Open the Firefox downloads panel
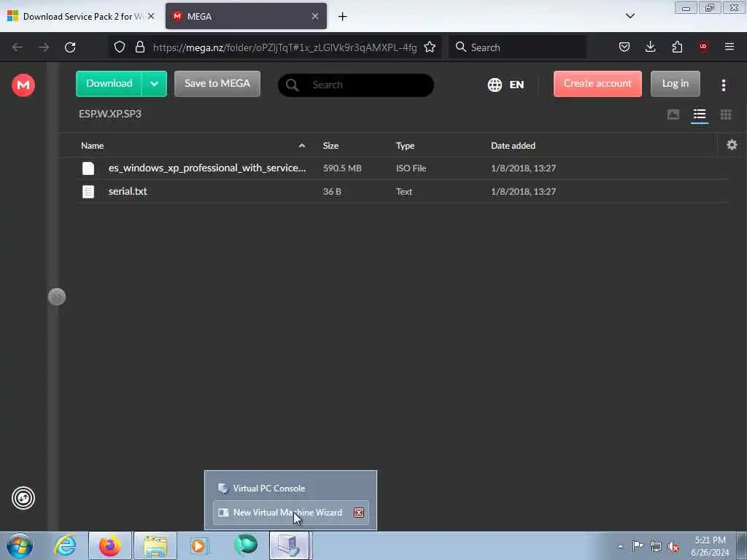Viewport: 747px width, 560px height. 650,47
